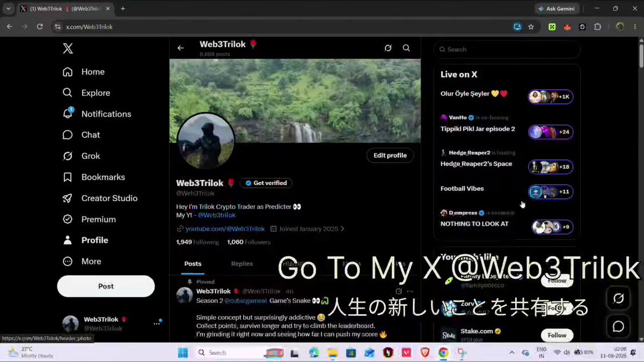The image size is (644, 362).
Task: Open the 1,949 Following list
Action: tap(197, 242)
